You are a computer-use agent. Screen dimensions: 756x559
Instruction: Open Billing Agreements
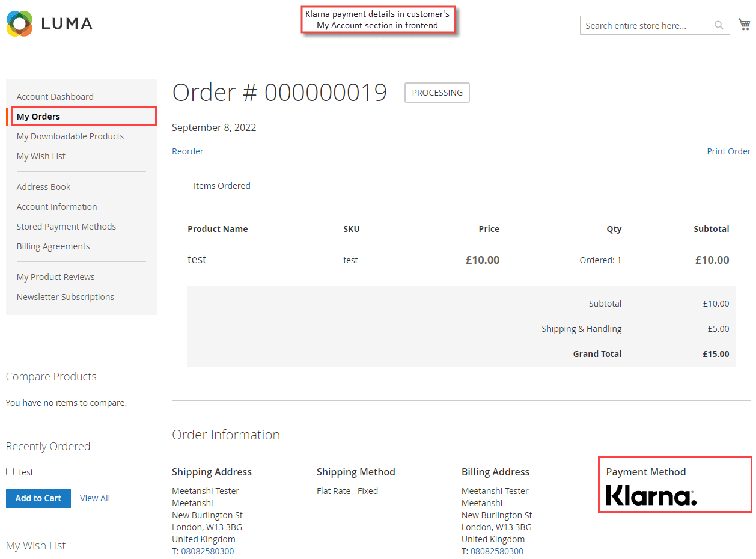point(53,246)
